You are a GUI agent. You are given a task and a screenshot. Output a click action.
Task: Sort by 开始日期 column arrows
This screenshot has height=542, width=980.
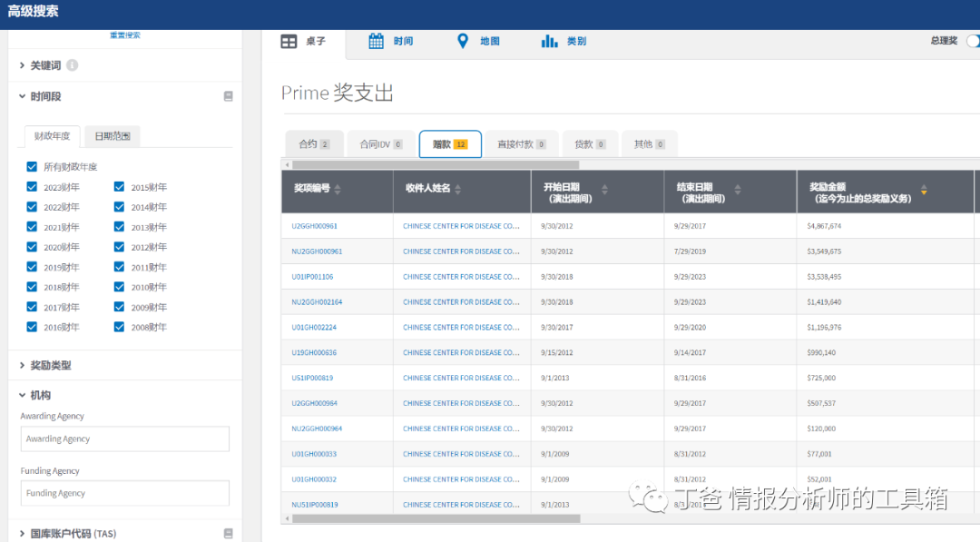click(x=604, y=189)
